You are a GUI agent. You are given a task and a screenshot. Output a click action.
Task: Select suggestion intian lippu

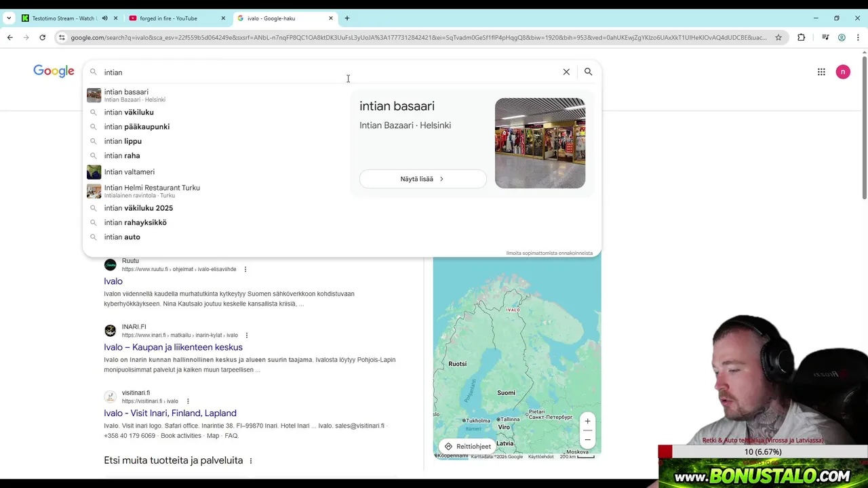coord(216,141)
